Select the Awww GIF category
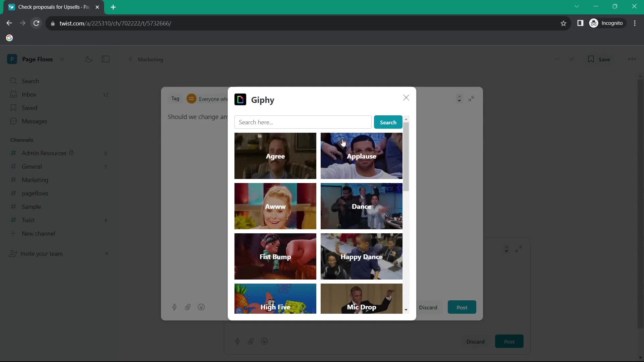Screen dimensions: 644x362 click(x=275, y=206)
